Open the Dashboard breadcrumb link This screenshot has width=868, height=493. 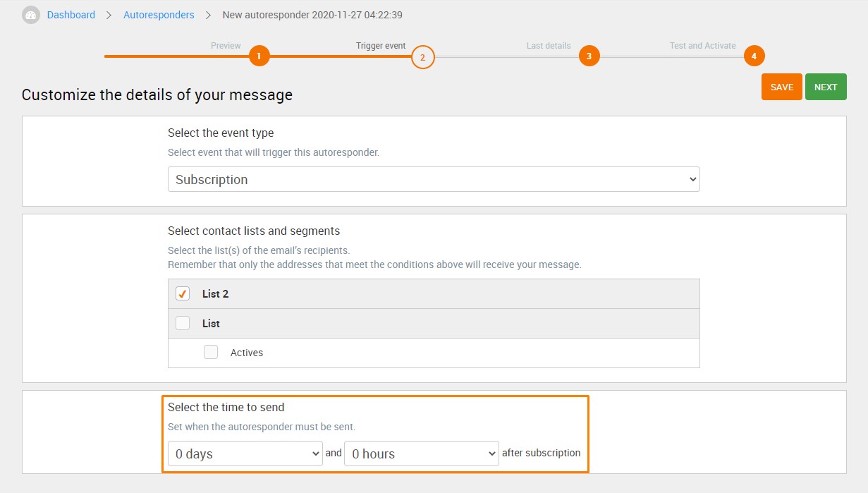71,15
